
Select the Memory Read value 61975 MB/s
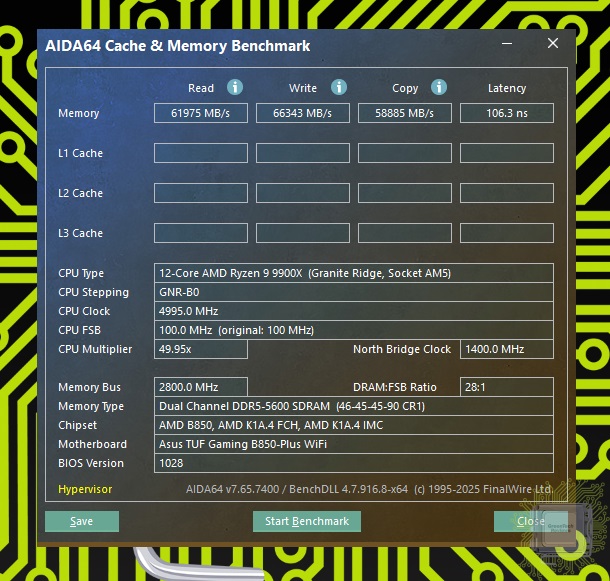tap(201, 113)
